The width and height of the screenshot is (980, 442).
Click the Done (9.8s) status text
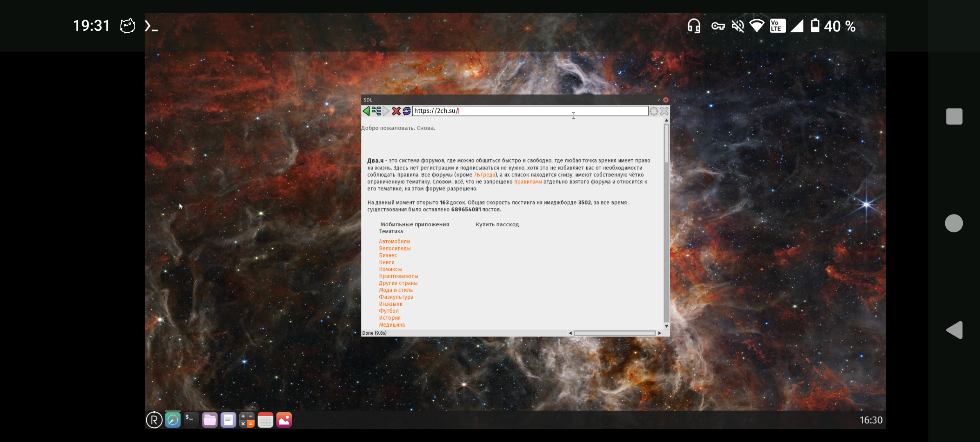tap(374, 333)
